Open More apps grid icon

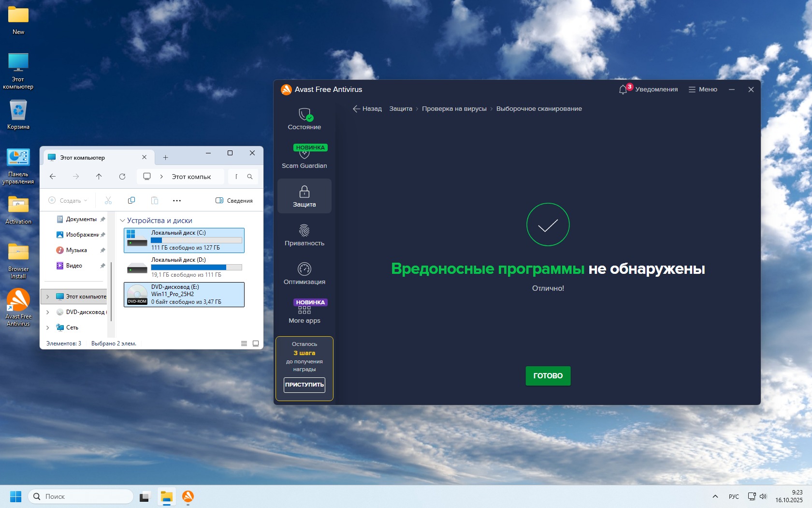click(304, 311)
